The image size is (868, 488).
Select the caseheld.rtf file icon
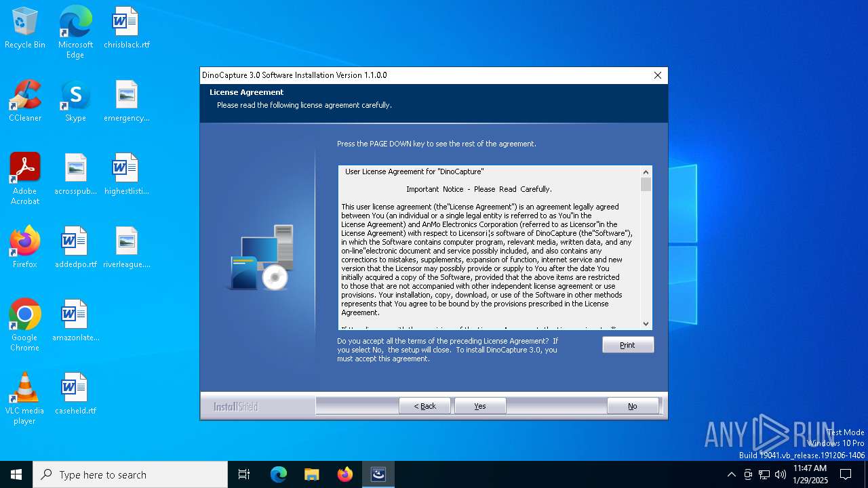pos(75,394)
